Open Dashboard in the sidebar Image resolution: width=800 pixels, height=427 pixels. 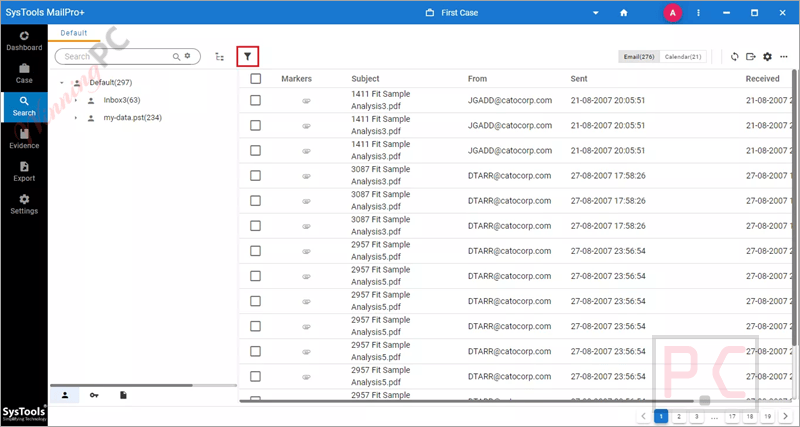tap(24, 41)
